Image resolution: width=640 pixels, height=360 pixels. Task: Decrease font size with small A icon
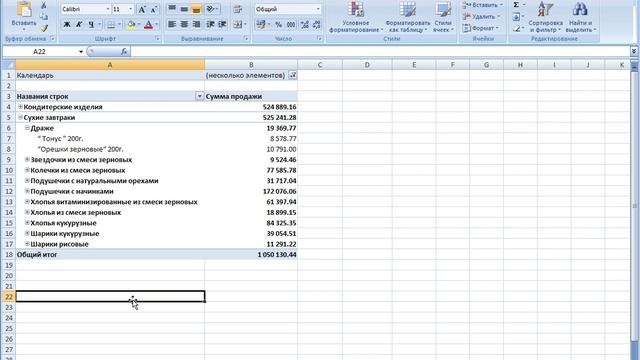click(154, 9)
